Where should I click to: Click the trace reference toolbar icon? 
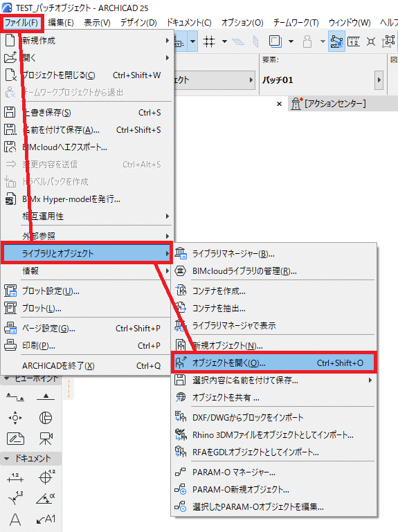click(275, 42)
